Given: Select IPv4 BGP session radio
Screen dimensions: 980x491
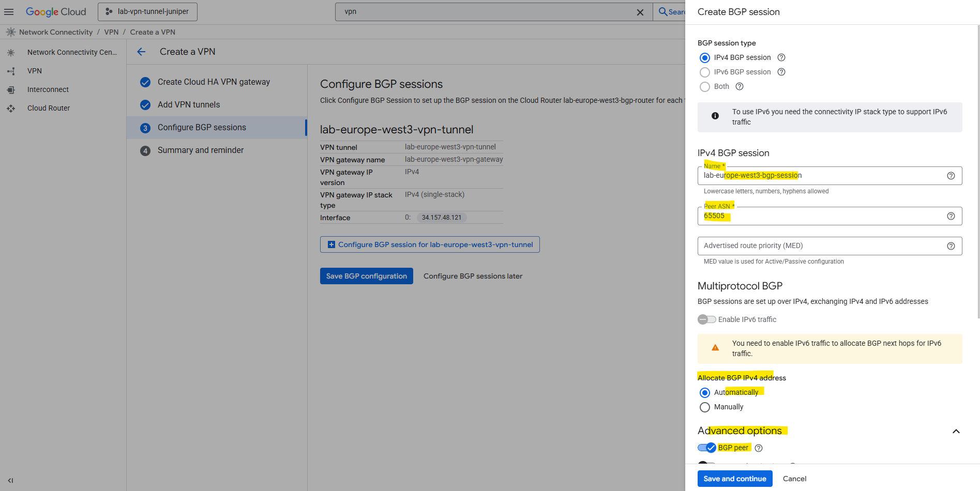Looking at the screenshot, I should coord(704,57).
